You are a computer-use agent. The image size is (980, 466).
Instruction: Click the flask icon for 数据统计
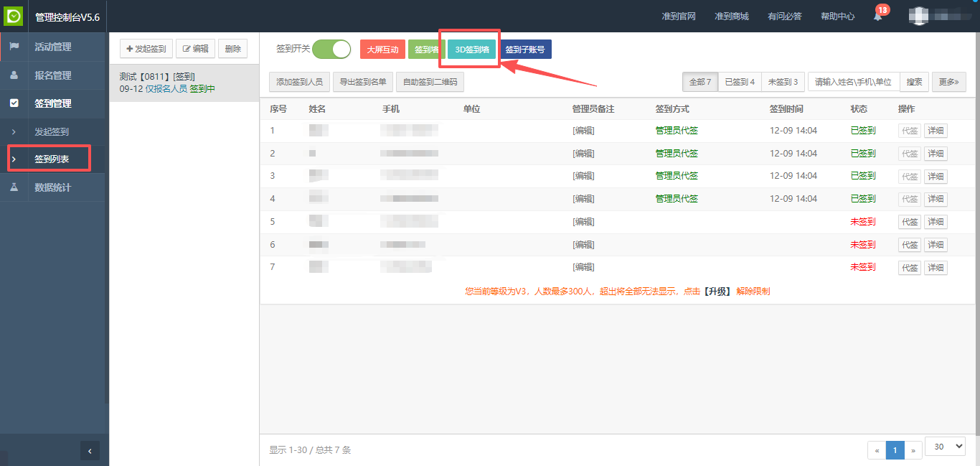[x=14, y=187]
